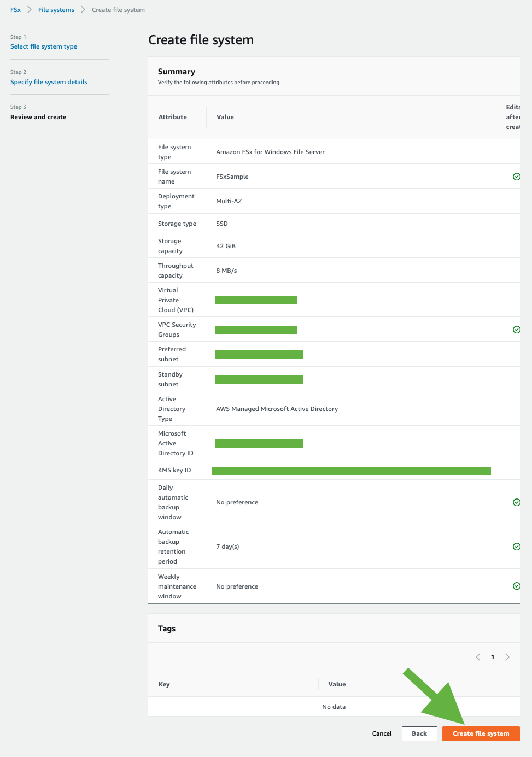Click the Back button
Screen dimensions: 532x757
coord(419,733)
